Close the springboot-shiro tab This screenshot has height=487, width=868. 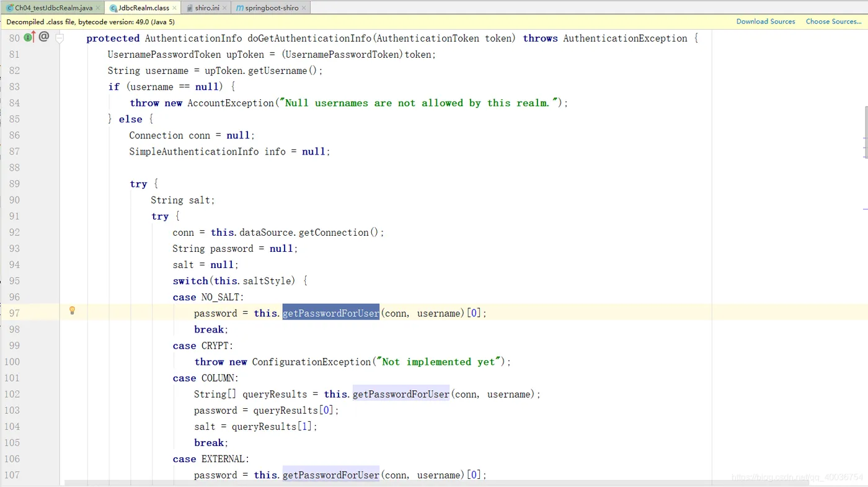point(304,8)
